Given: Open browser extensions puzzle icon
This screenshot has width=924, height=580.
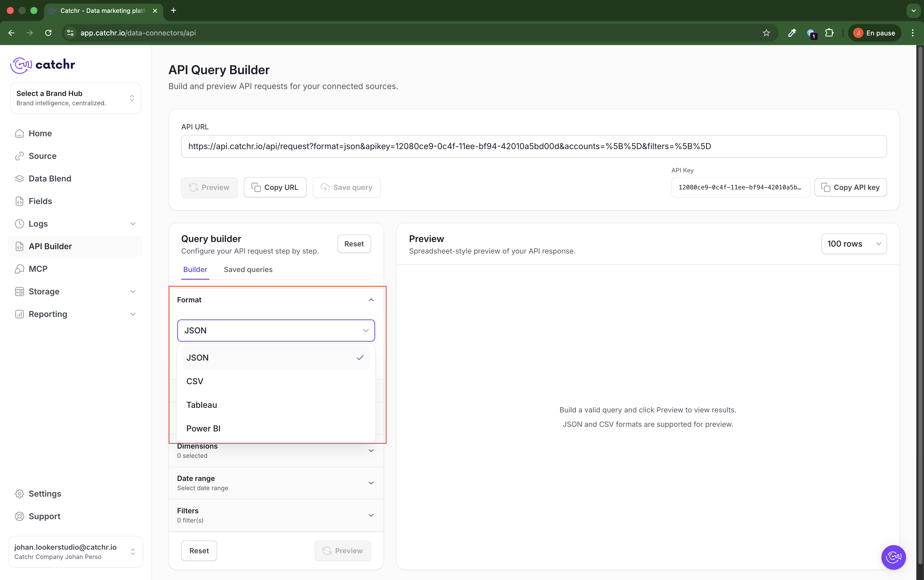Looking at the screenshot, I should click(829, 33).
